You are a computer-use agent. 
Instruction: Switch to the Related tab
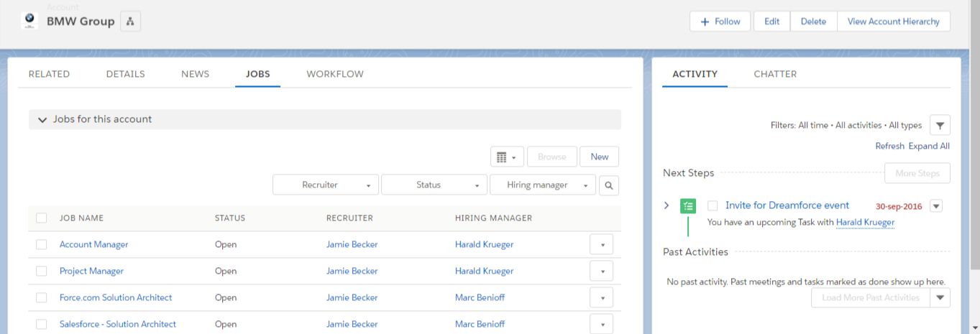[x=49, y=74]
